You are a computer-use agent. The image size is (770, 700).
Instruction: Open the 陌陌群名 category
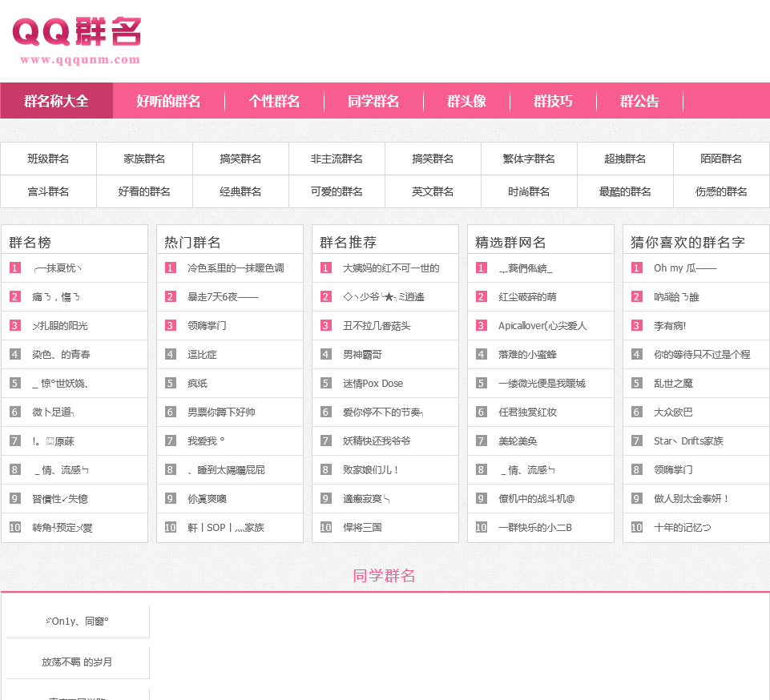721,159
